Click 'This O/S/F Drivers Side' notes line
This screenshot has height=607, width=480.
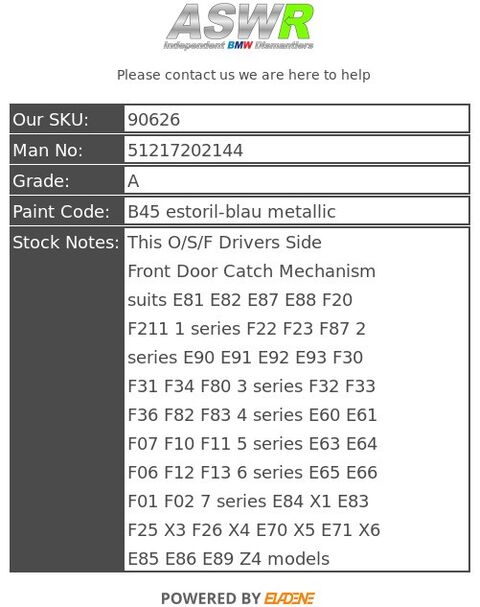tap(225, 242)
